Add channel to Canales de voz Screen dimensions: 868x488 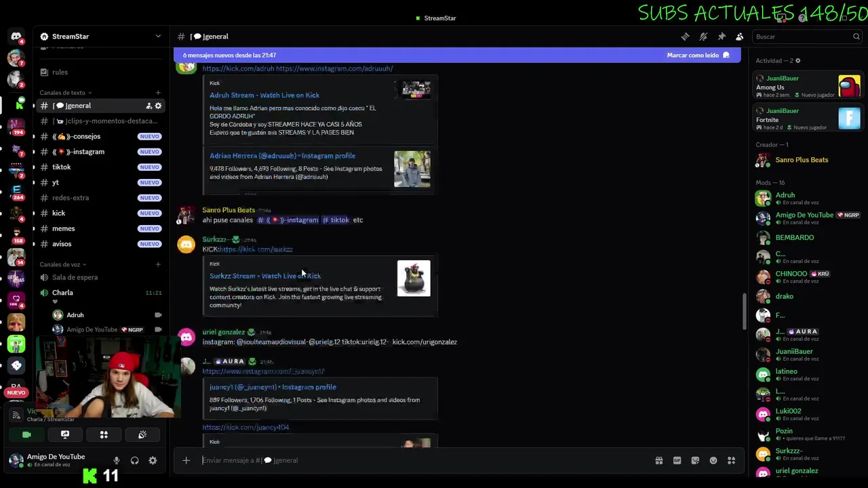[158, 264]
